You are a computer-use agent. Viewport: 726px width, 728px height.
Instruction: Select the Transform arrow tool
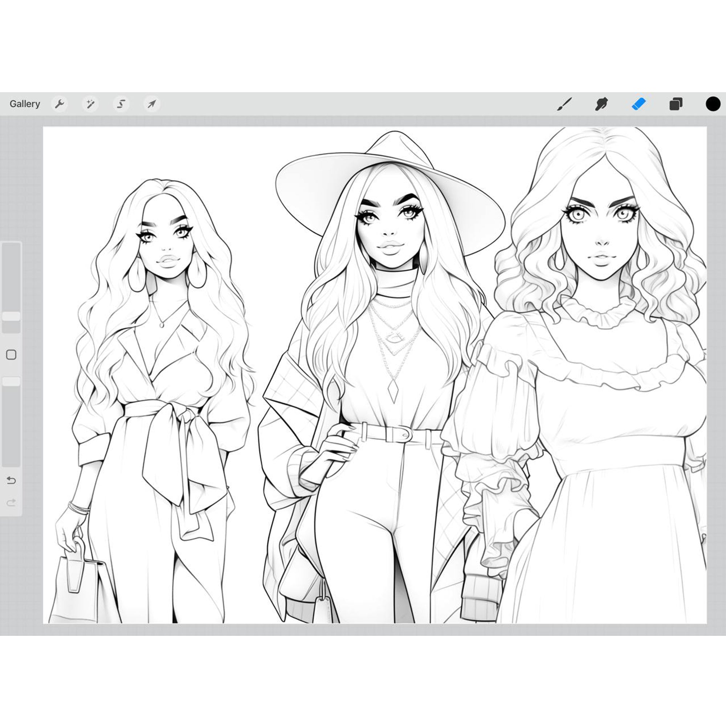point(151,104)
